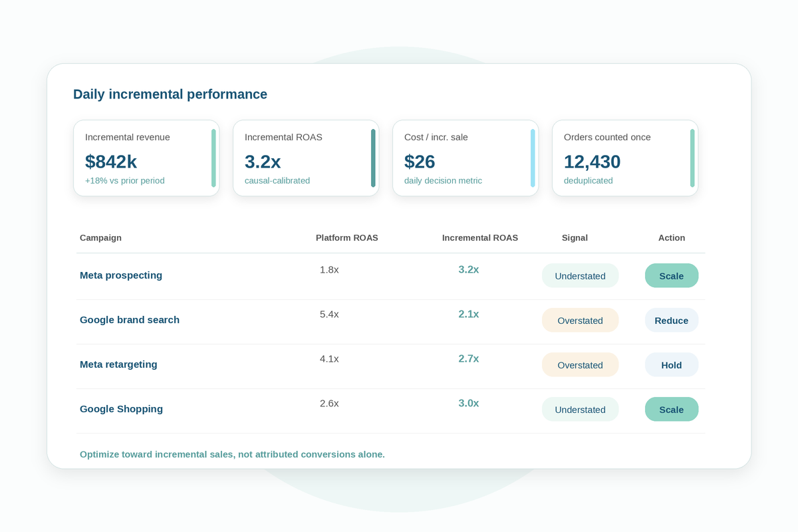Click the +18% vs prior period text
This screenshot has width=798, height=532.
(125, 181)
